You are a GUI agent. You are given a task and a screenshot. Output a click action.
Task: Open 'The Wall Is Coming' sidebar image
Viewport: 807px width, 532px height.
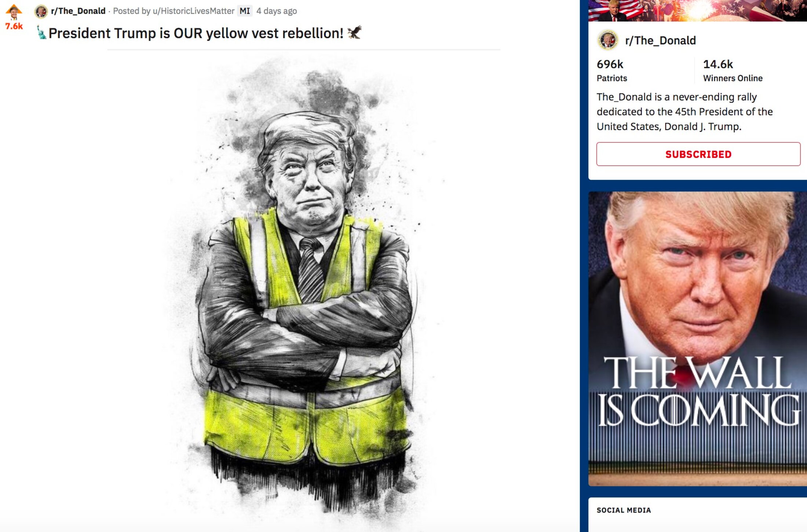tap(698, 339)
